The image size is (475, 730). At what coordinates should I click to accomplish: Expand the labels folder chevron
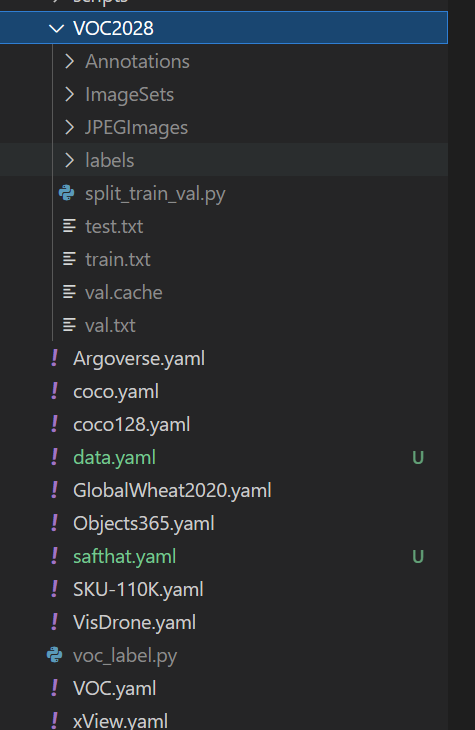click(x=69, y=161)
